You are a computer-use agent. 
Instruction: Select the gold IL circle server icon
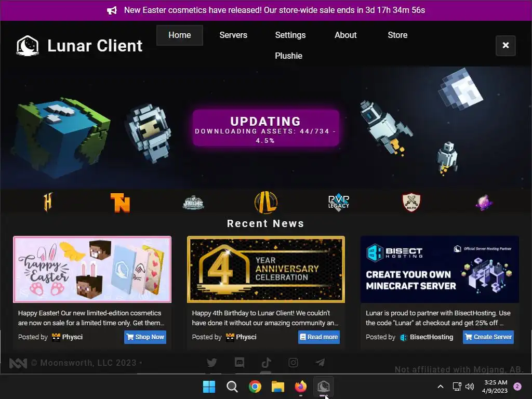(265, 203)
